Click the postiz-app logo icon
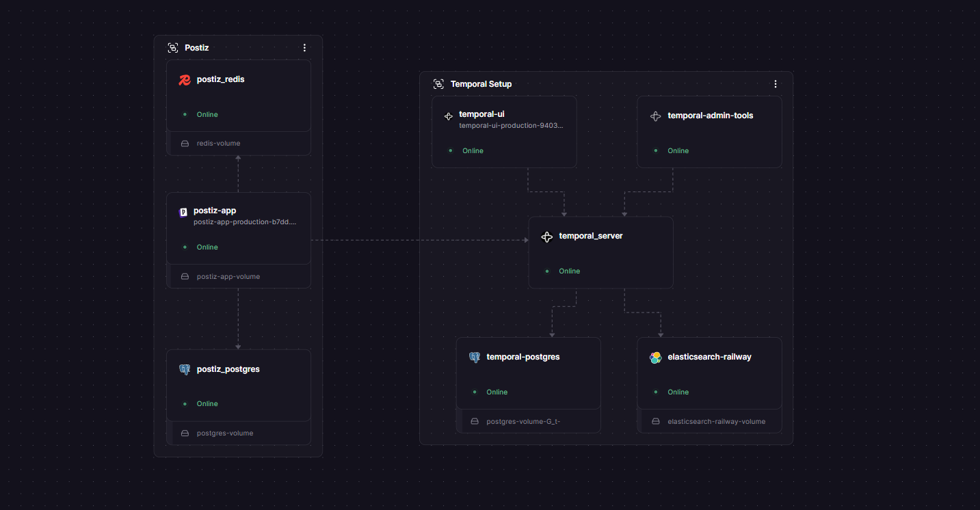 (183, 213)
